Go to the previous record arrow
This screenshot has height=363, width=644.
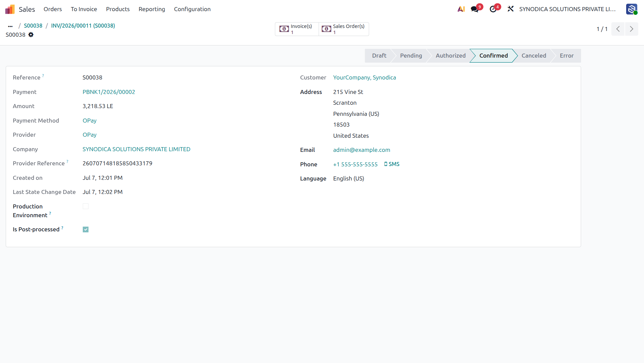coord(618,29)
